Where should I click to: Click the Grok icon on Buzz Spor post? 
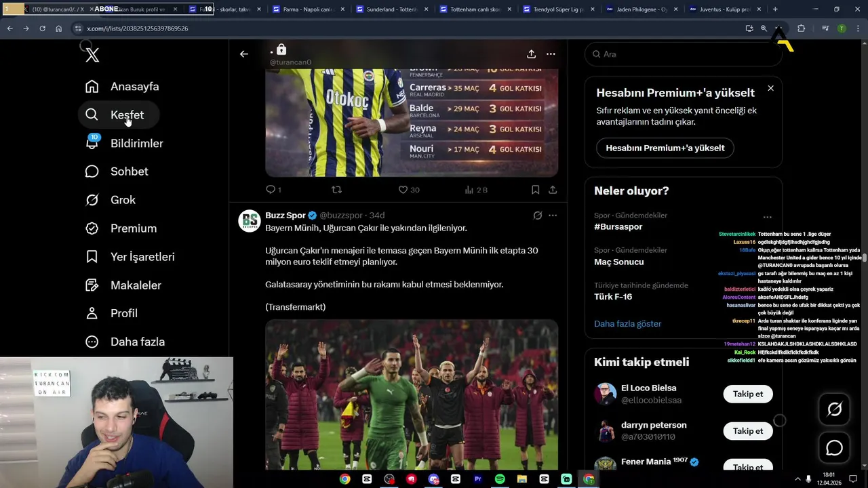click(537, 216)
